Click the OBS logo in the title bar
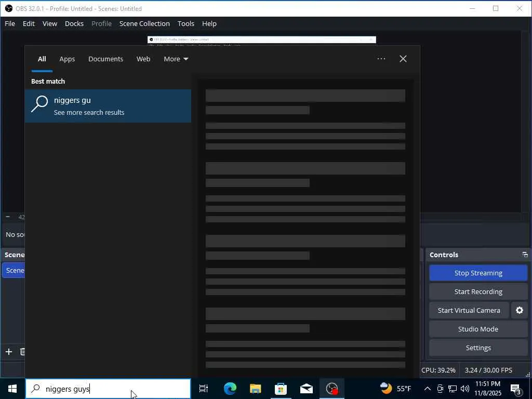Screen dimensions: 532x399 pyautogui.click(x=8, y=8)
